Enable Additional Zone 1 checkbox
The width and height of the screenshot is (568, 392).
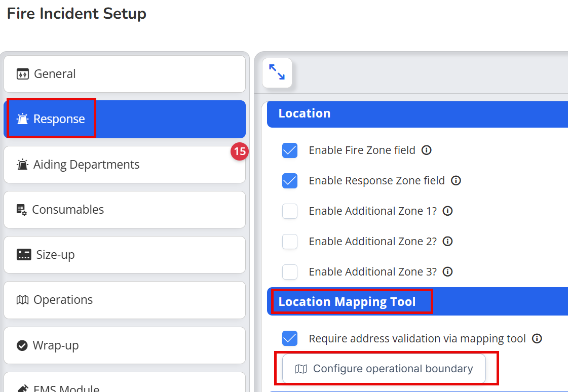pos(290,211)
